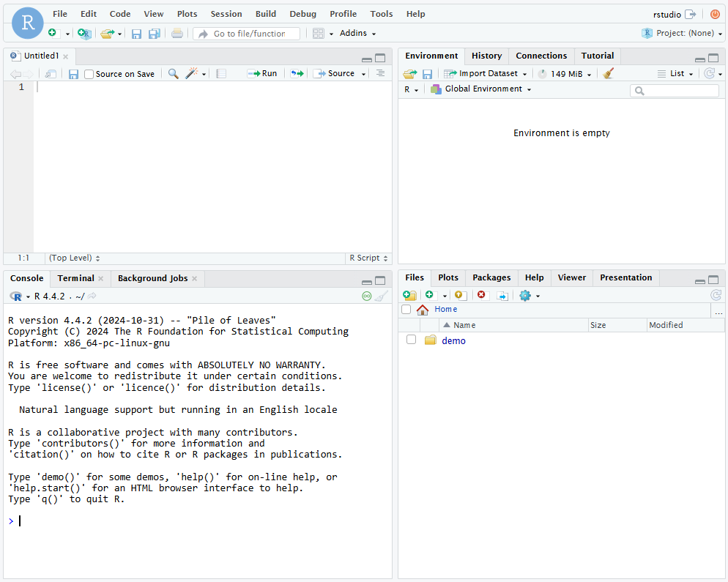The width and height of the screenshot is (728, 582).
Task: Switch Environment view via List dropdown
Action: tap(675, 74)
